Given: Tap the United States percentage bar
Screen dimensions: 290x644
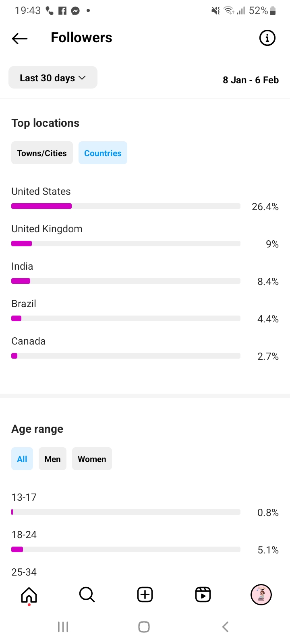Looking at the screenshot, I should pos(126,206).
